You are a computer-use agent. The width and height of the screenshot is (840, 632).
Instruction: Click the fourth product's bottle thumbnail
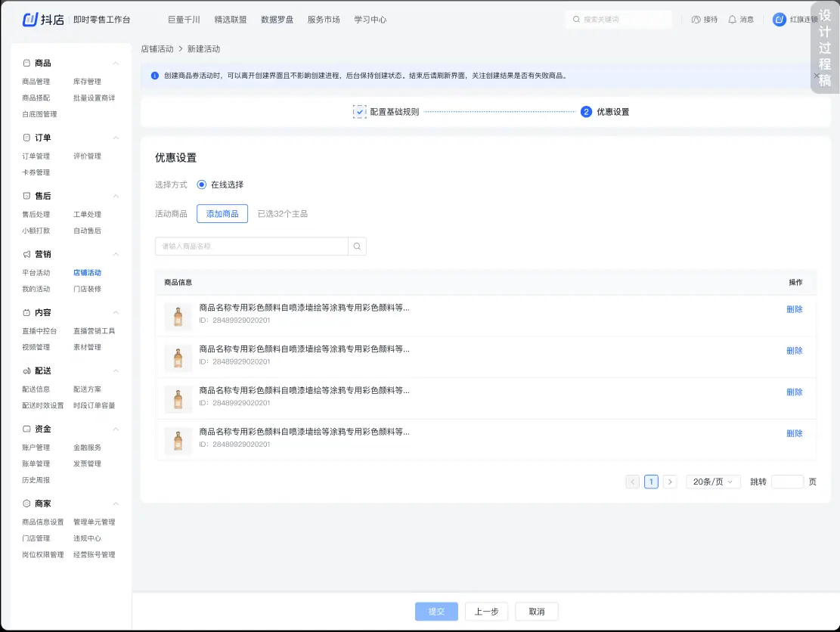coord(178,440)
